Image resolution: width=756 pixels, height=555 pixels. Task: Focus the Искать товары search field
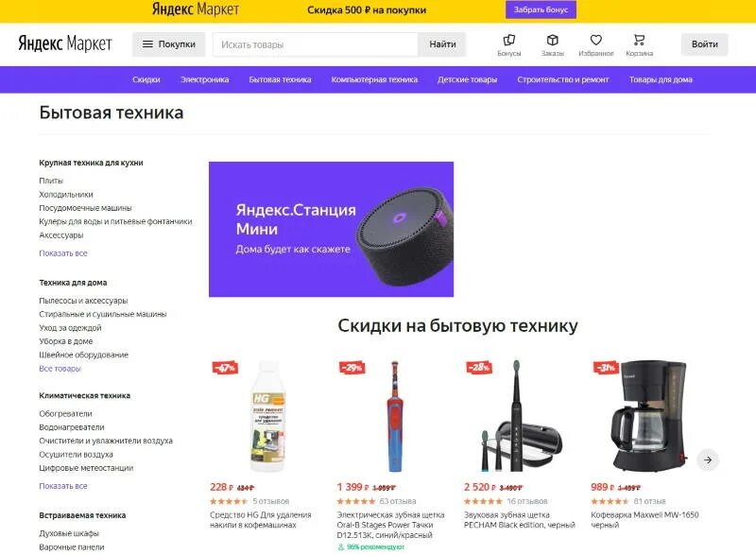pos(316,44)
